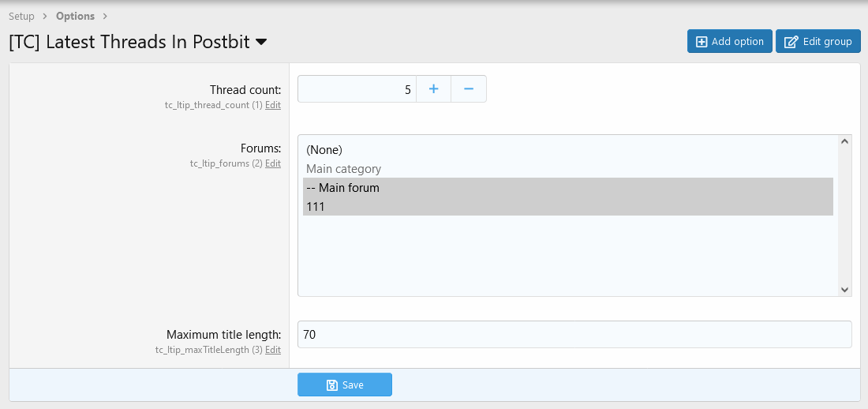Select (None) in the Forums list
The height and width of the screenshot is (409, 868).
[324, 149]
